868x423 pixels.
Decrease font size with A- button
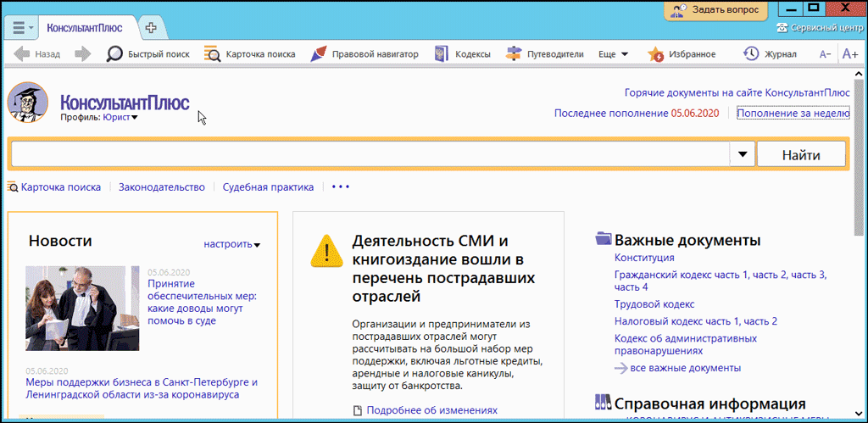click(825, 54)
